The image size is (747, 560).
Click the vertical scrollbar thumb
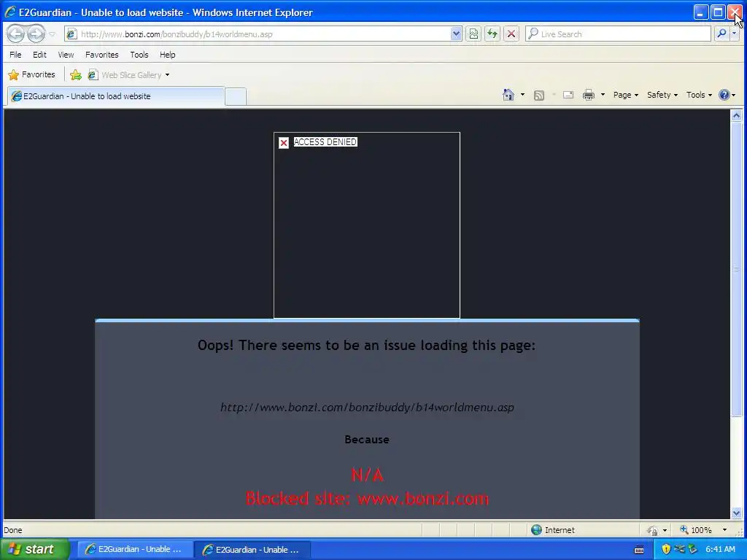coord(736,269)
